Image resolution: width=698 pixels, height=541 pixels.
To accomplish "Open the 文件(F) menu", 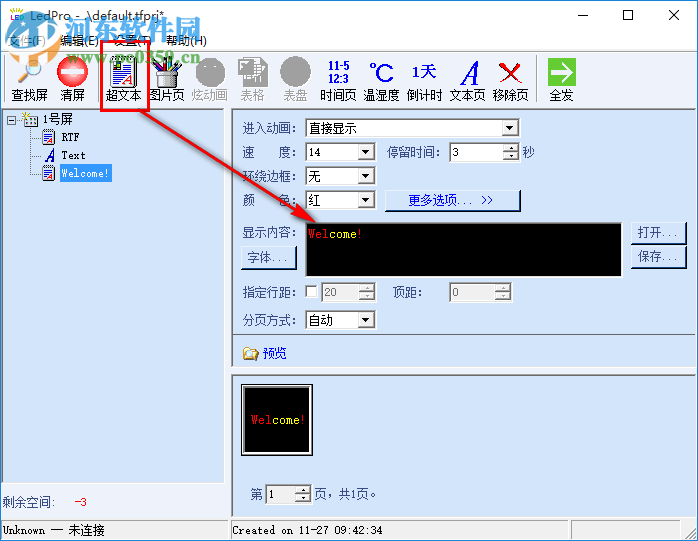I will [x=27, y=41].
